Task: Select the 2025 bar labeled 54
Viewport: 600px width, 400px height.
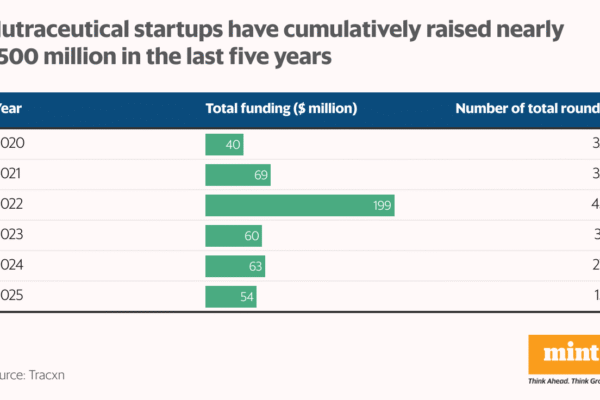Action: (x=231, y=297)
